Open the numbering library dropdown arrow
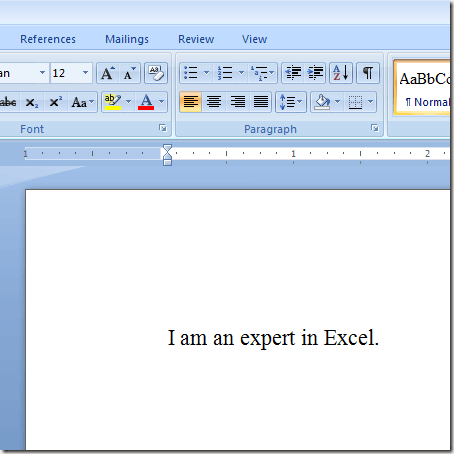 click(x=241, y=73)
